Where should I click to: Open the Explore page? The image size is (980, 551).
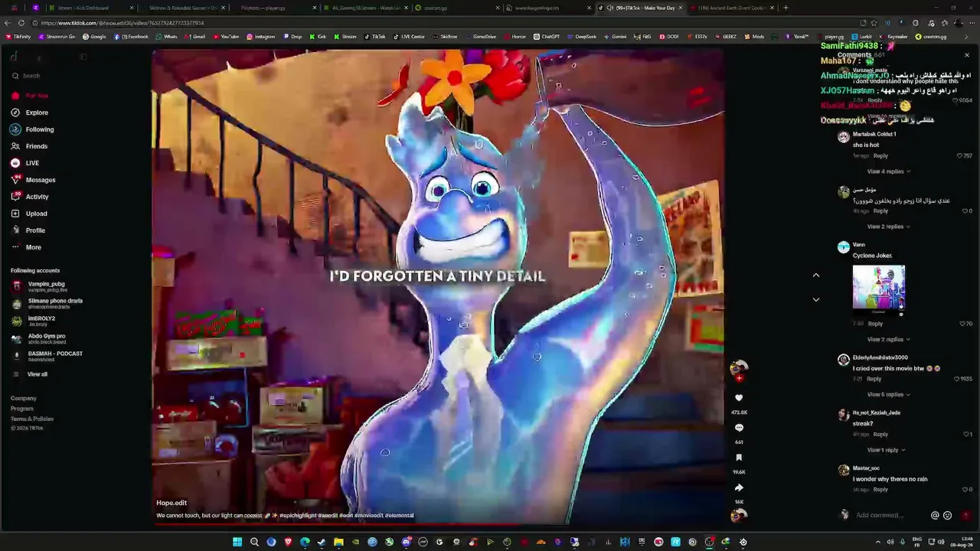[30, 112]
